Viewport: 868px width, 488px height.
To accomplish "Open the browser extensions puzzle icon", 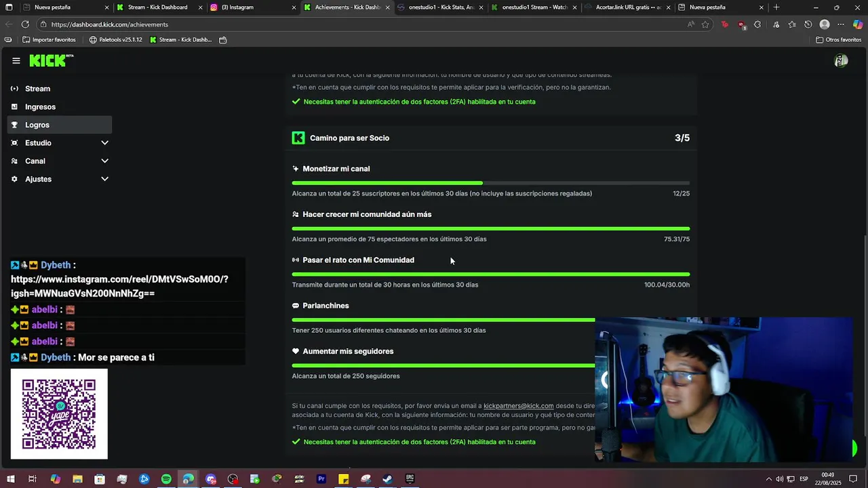I will pyautogui.click(x=757, y=24).
